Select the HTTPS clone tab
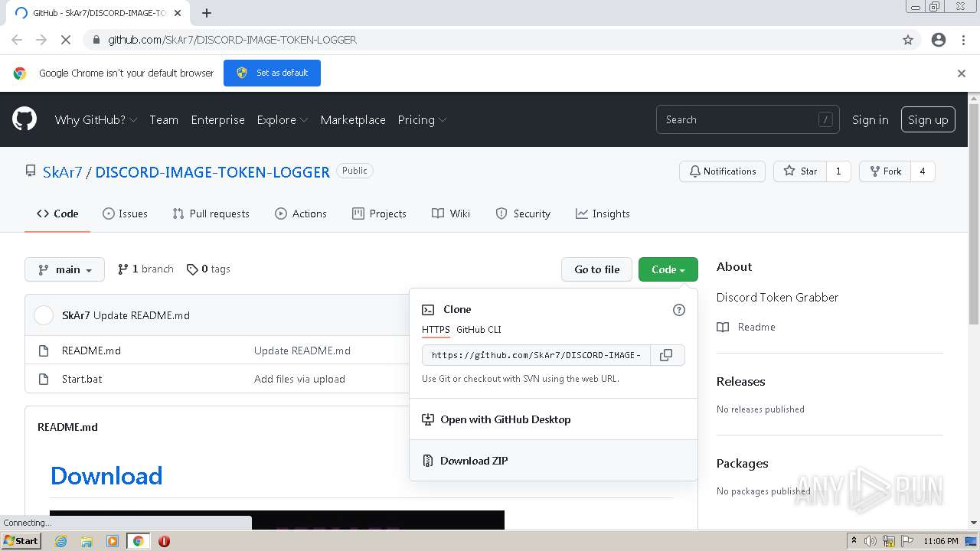The image size is (980, 551). pyautogui.click(x=436, y=330)
